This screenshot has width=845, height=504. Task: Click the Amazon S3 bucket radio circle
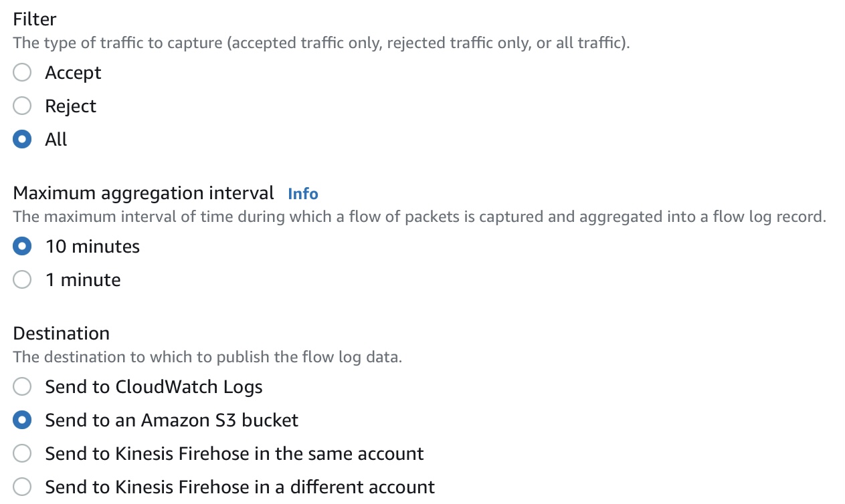(x=22, y=420)
